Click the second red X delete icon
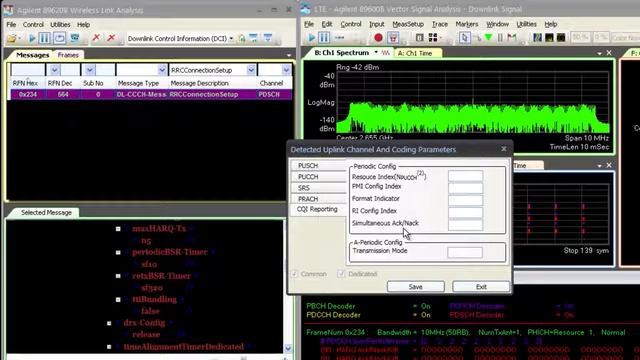 111,38
